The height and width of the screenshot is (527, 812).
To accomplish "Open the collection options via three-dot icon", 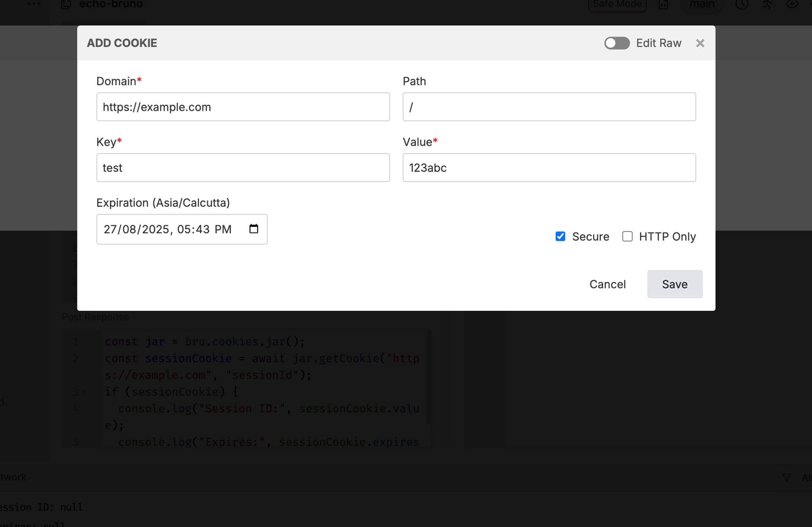I will [34, 4].
